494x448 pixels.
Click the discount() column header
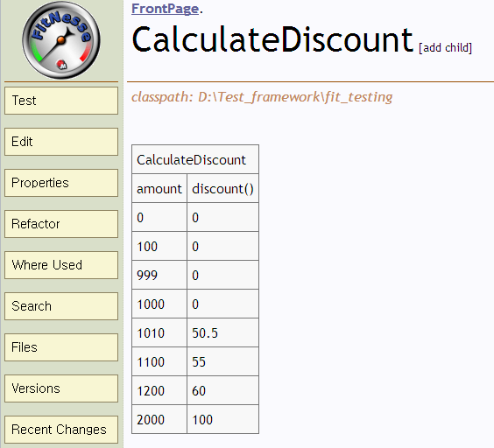pos(223,188)
